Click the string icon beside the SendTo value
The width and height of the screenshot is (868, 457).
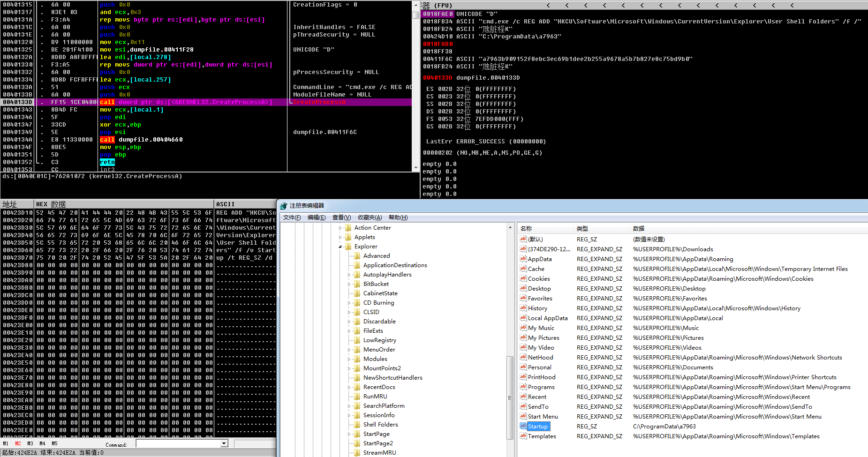(x=523, y=406)
